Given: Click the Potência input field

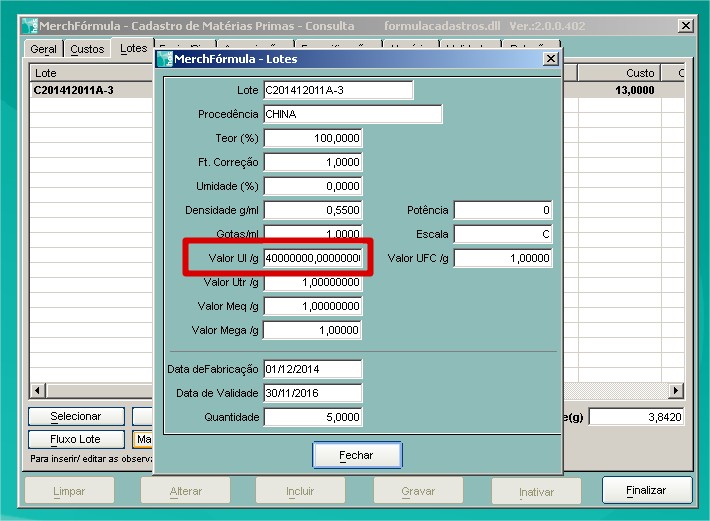Looking at the screenshot, I should pos(503,210).
